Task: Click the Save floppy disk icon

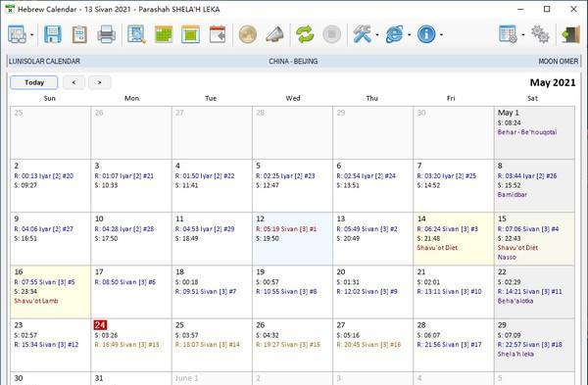Action: pyautogui.click(x=53, y=34)
